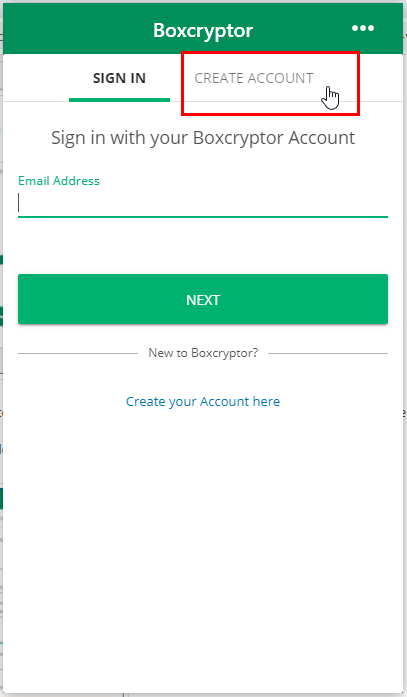
Task: Open account creation via the blue link
Action: pos(203,401)
